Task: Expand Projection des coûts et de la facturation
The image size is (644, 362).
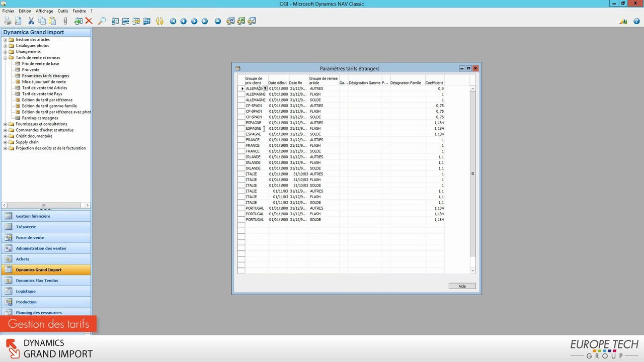Action: (x=5, y=148)
